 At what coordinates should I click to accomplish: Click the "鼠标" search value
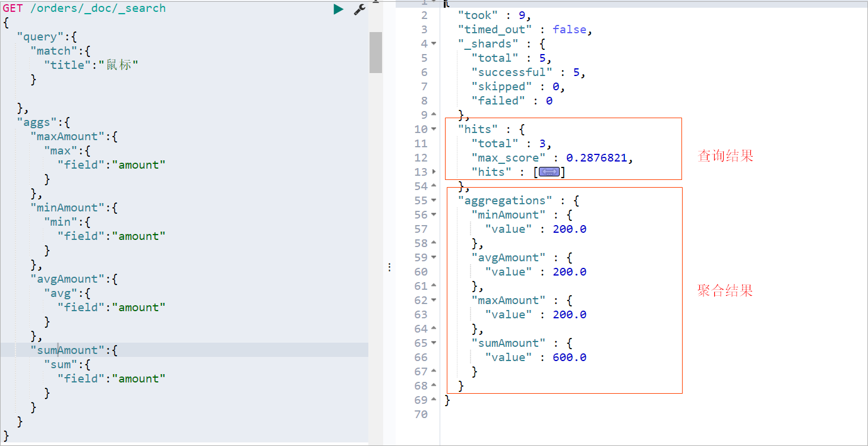[x=118, y=65]
